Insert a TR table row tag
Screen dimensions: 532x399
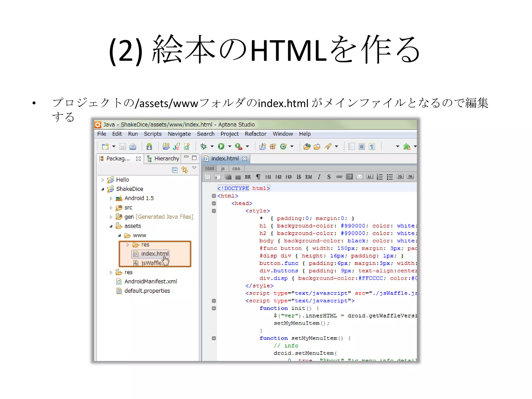410,177
